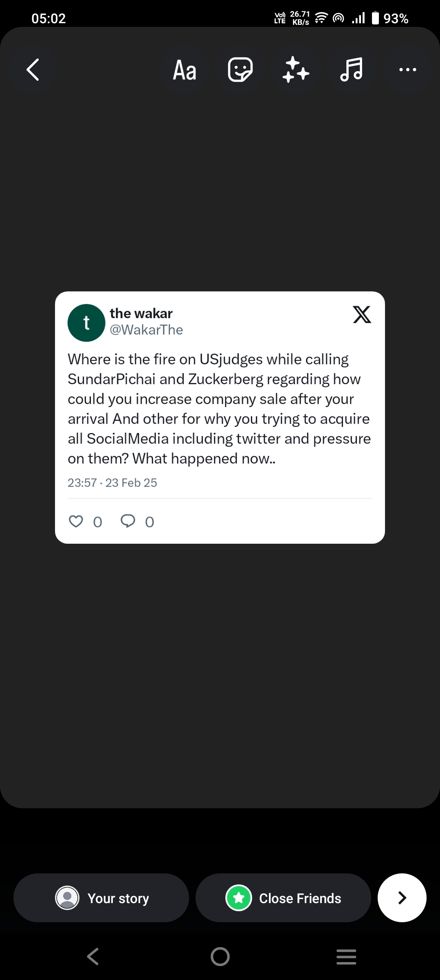Tap the back arrow in story editor

(x=33, y=70)
